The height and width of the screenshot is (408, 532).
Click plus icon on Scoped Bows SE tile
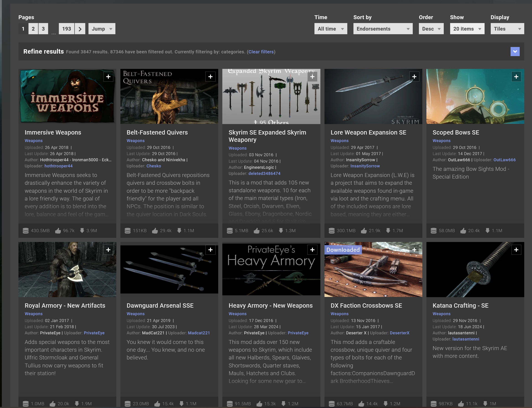[516, 77]
